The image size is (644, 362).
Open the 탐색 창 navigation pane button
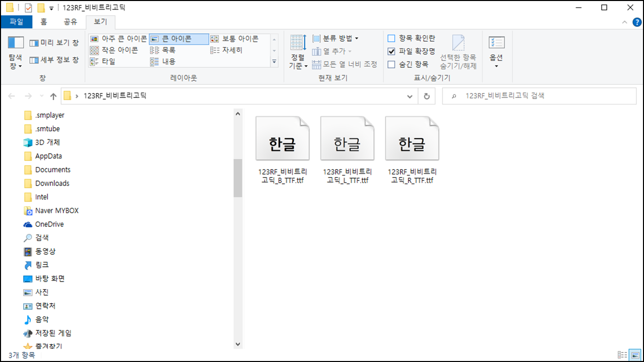pos(16,53)
